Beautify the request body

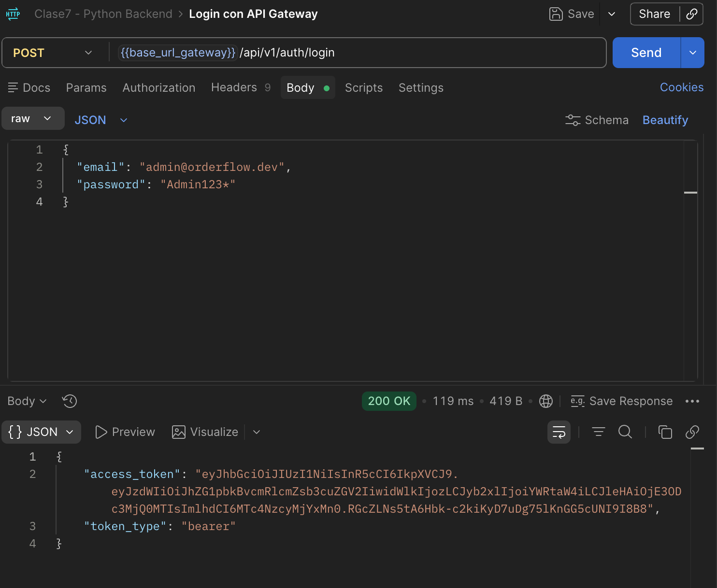[665, 120]
